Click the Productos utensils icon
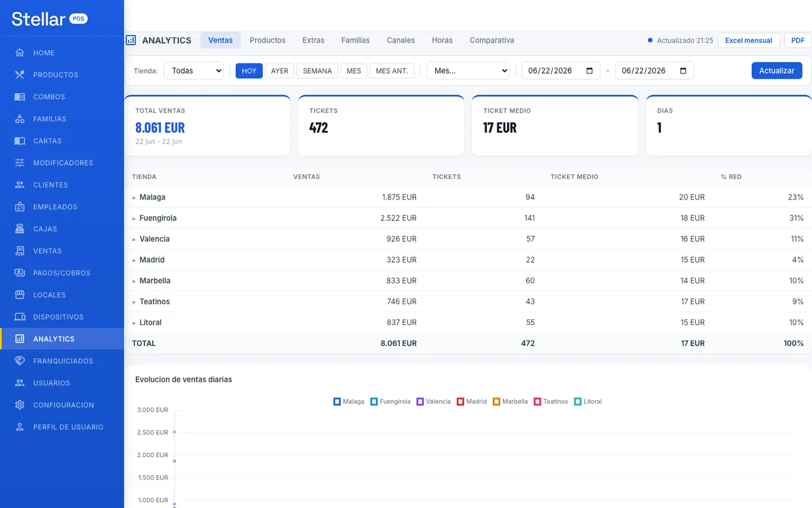This screenshot has height=508, width=812. point(20,75)
